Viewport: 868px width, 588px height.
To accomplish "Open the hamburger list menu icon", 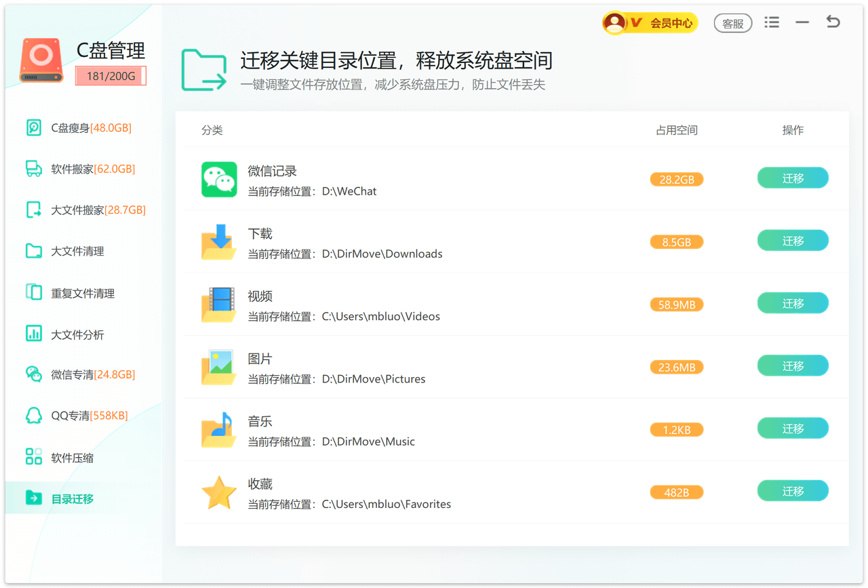I will 771,22.
